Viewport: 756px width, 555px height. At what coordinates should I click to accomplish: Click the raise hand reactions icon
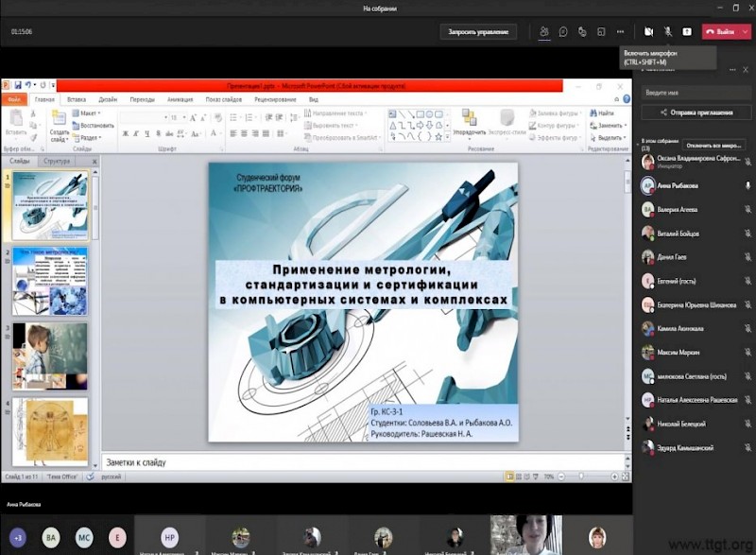coord(582,31)
